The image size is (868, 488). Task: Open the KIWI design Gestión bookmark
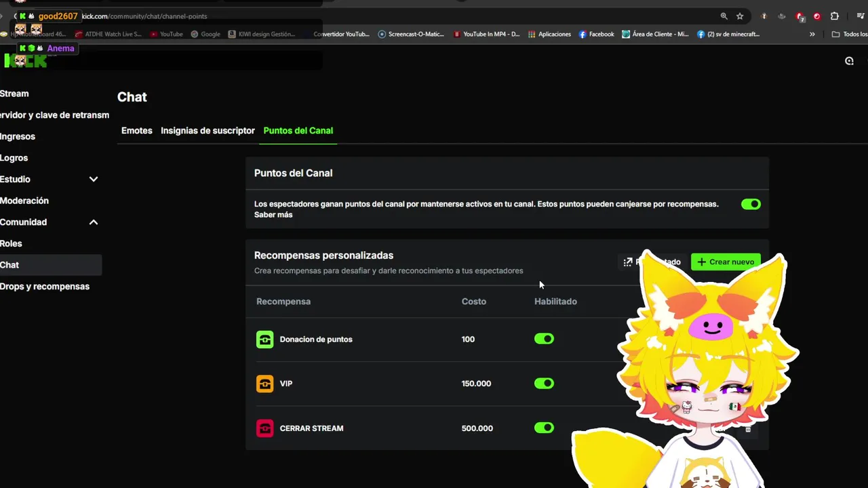262,34
